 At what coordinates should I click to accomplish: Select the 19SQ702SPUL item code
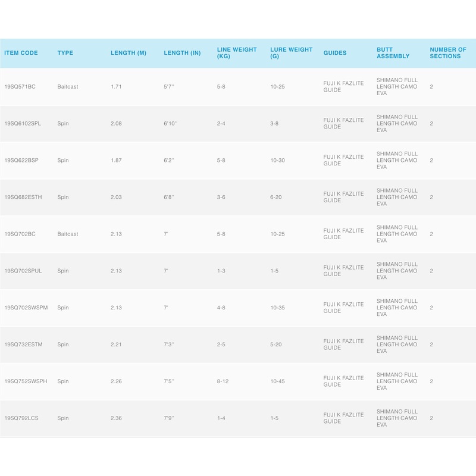pos(23,271)
